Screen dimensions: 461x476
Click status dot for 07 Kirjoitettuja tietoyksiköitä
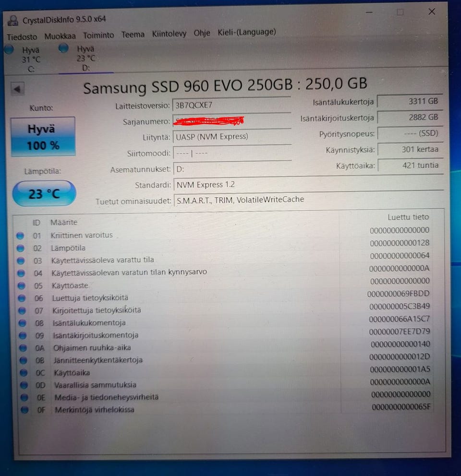click(x=22, y=310)
